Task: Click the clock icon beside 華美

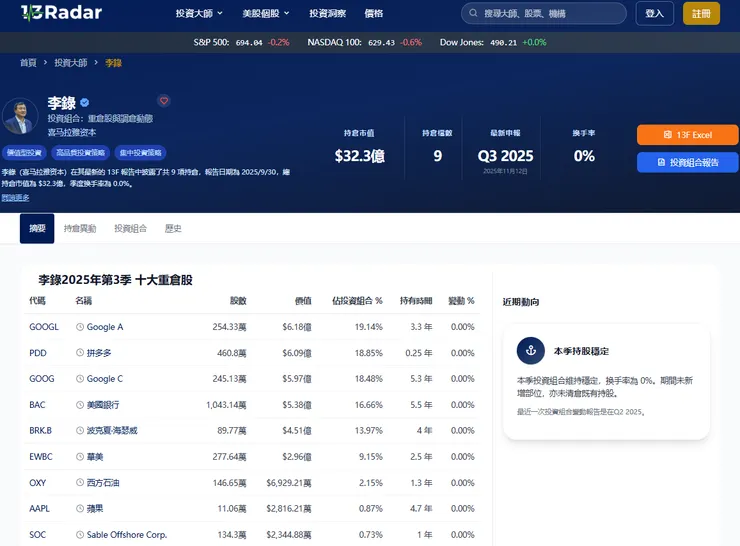Action: pos(80,456)
